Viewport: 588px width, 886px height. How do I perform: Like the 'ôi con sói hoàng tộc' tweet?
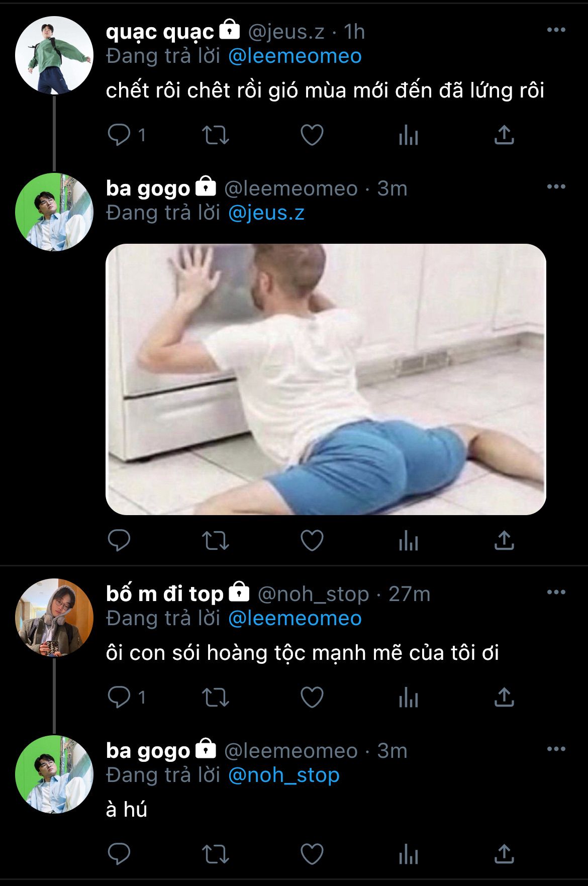312,697
